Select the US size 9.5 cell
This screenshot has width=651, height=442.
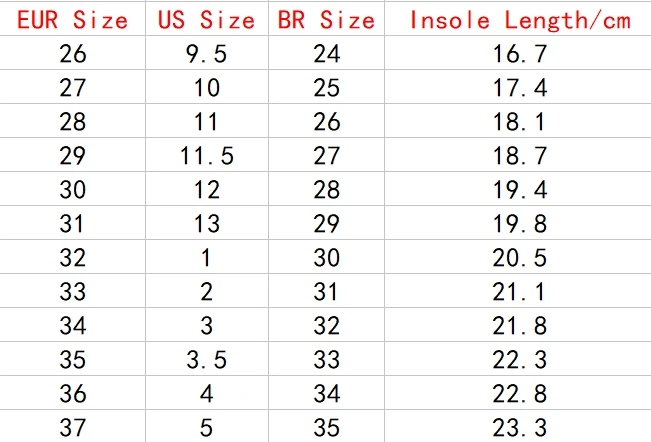click(x=207, y=53)
